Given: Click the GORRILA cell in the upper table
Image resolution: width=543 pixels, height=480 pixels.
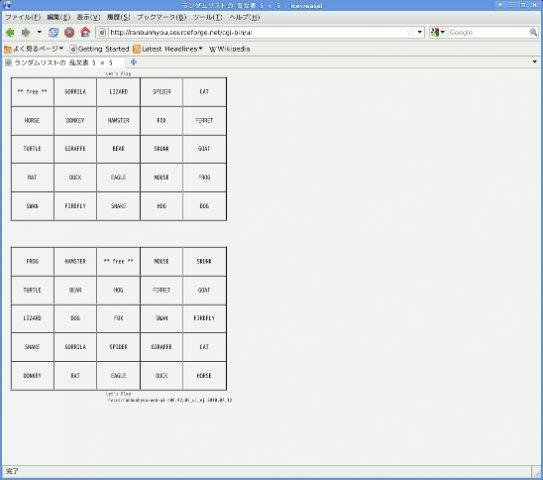Looking at the screenshot, I should 75,92.
